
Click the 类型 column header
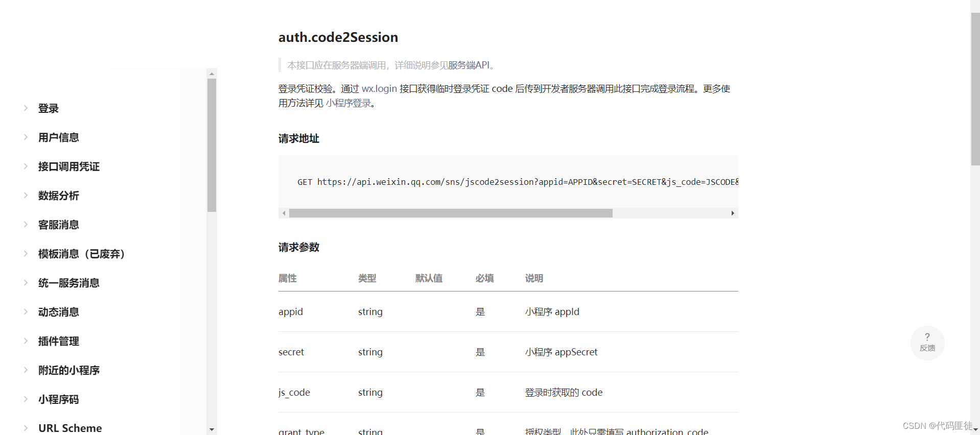[367, 278]
